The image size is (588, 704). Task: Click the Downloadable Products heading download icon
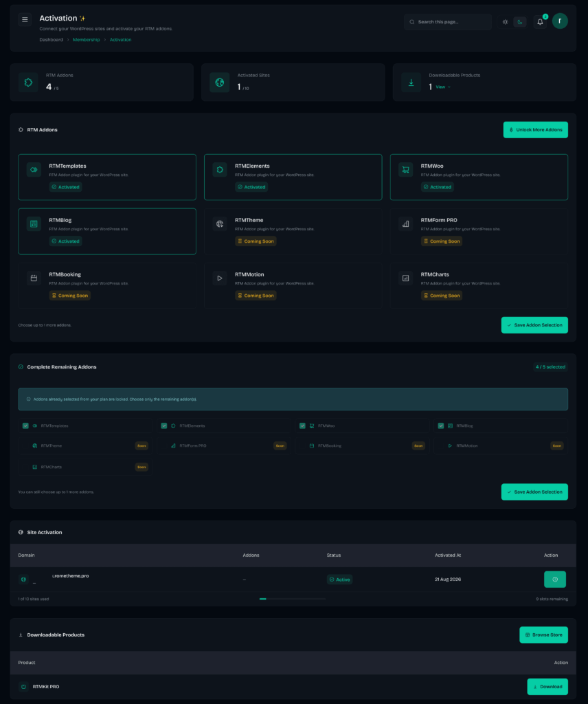[x=21, y=635]
